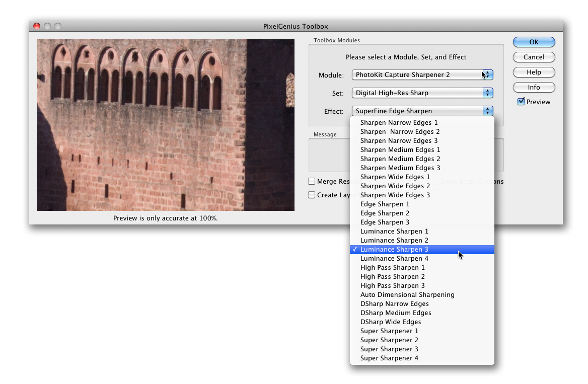Select Edge Sharpen 2 effect
588x384 pixels.
pos(422,213)
